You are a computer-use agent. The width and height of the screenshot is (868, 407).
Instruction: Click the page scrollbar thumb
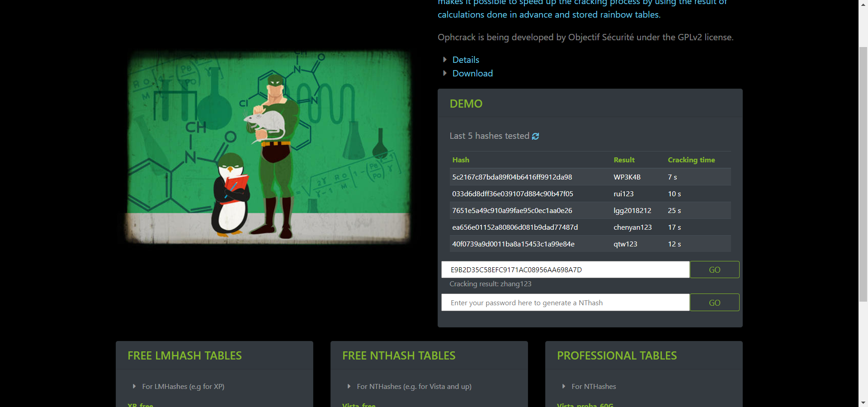coord(863,174)
